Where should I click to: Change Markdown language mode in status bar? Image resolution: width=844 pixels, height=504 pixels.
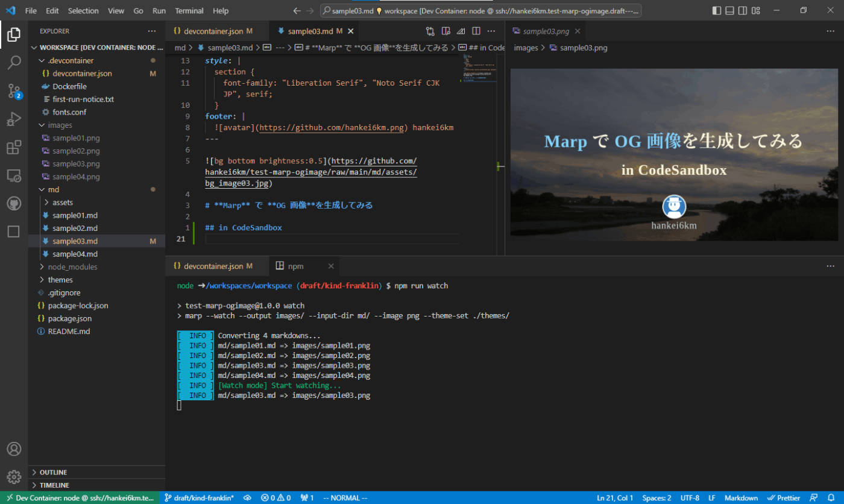pos(741,498)
